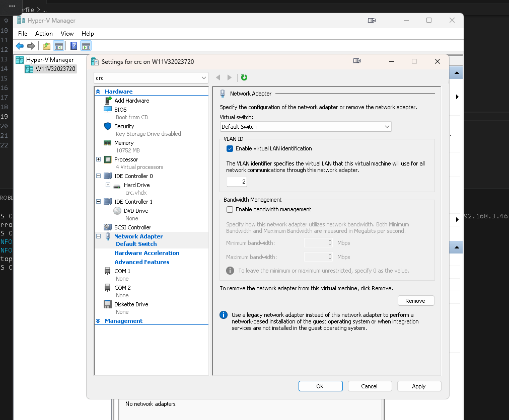Click the Minimum bandwidth field

319,243
